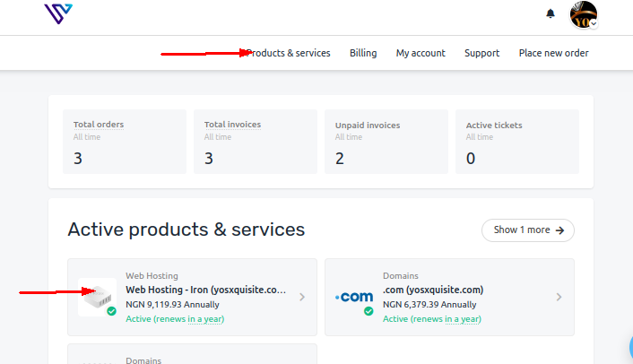Click the .com domain icon
The image size is (633, 364).
tap(354, 297)
